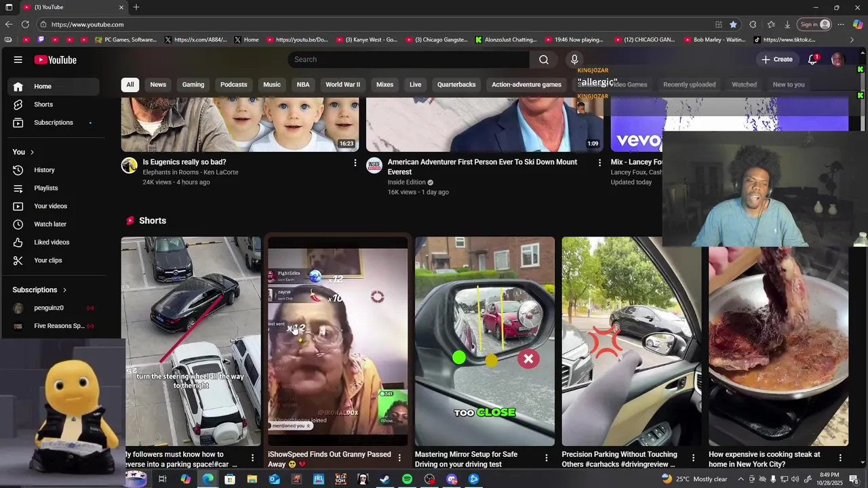
Task: Select the Gaming filter chip
Action: click(193, 85)
